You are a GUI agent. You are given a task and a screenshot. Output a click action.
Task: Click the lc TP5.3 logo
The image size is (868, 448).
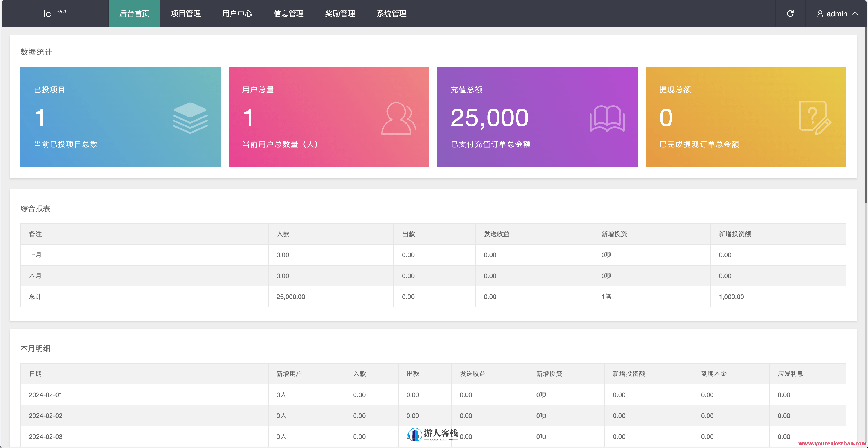click(x=55, y=13)
